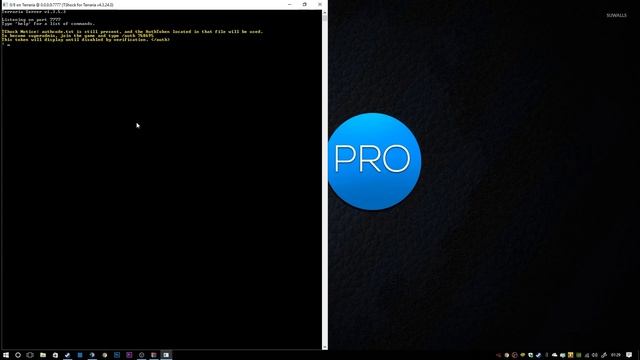Open File Explorer from the taskbar
The image size is (640, 360).
point(43,355)
